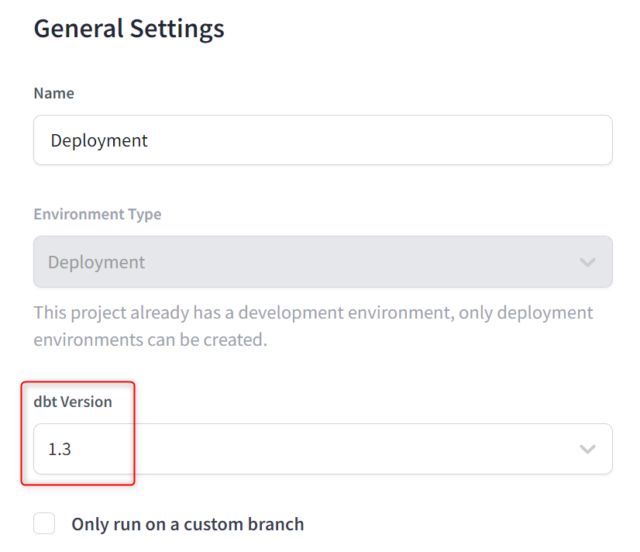Image resolution: width=640 pixels, height=552 pixels.
Task: Click the '1.3' version value
Action: (x=60, y=449)
